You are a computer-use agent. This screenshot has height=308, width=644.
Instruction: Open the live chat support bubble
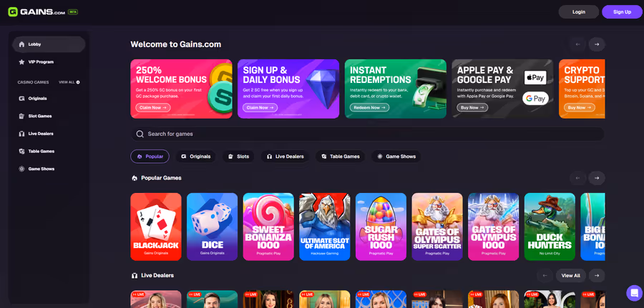[x=634, y=293]
